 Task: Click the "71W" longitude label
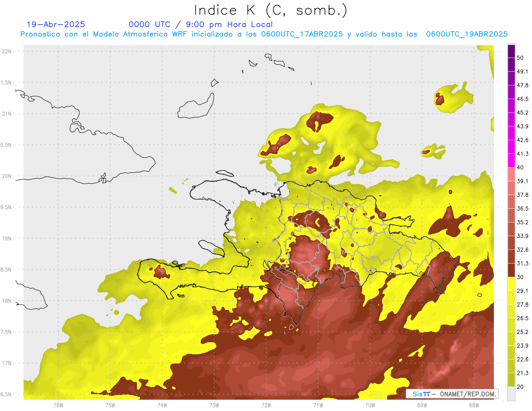pyautogui.click(x=318, y=405)
